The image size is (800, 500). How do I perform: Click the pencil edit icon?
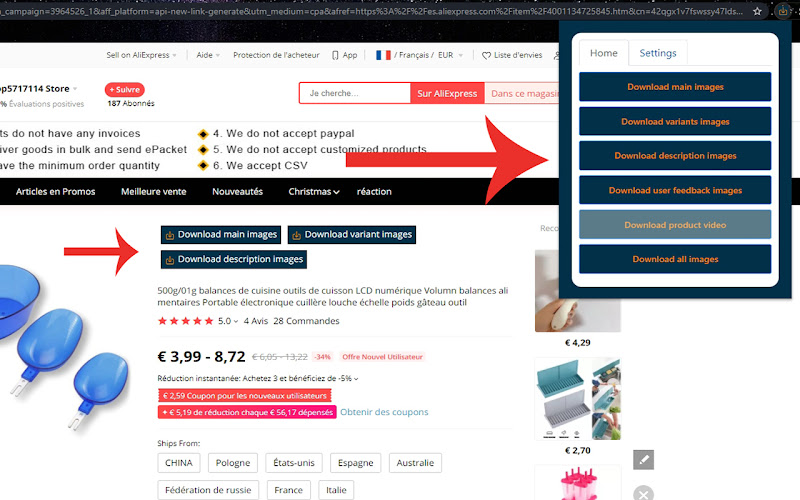643,460
